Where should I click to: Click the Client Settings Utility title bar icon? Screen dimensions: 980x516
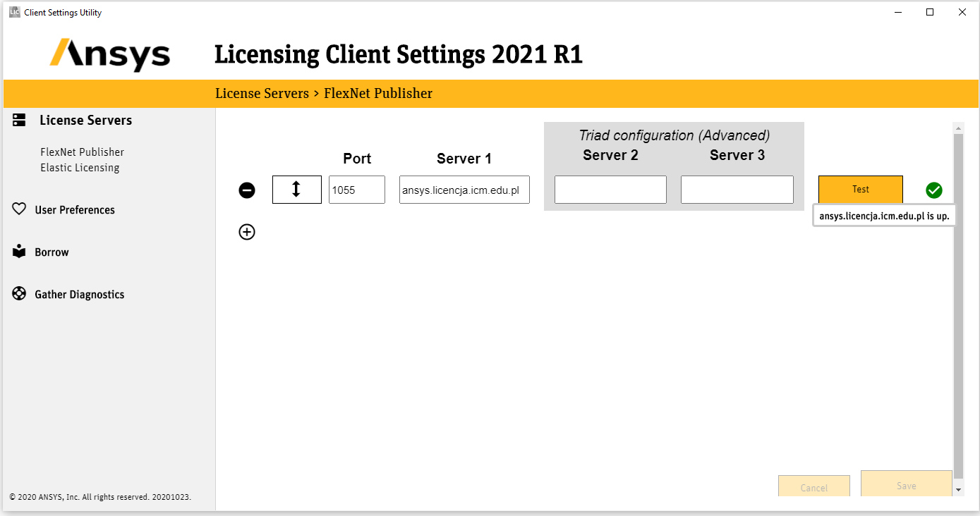tap(14, 12)
